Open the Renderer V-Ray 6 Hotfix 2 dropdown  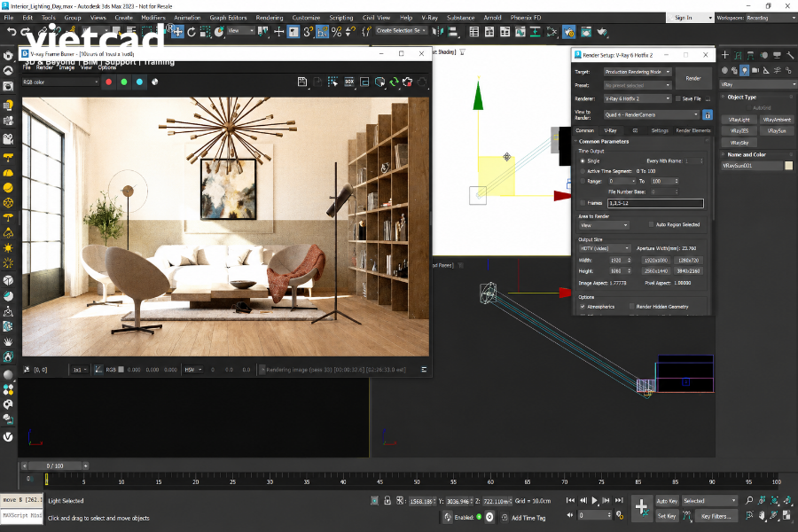point(638,98)
